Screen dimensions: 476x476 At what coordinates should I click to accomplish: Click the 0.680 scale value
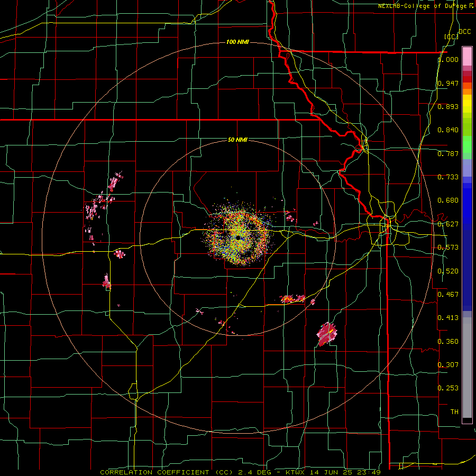(448, 200)
